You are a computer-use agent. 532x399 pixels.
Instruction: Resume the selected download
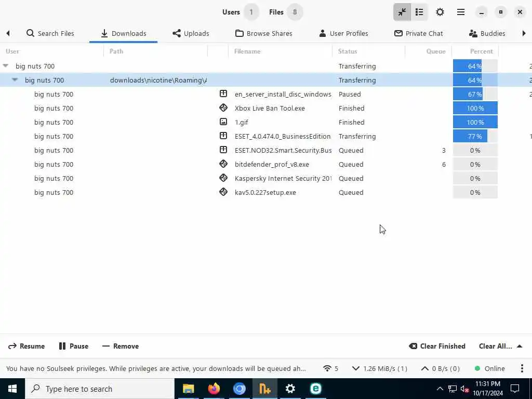pyautogui.click(x=26, y=346)
